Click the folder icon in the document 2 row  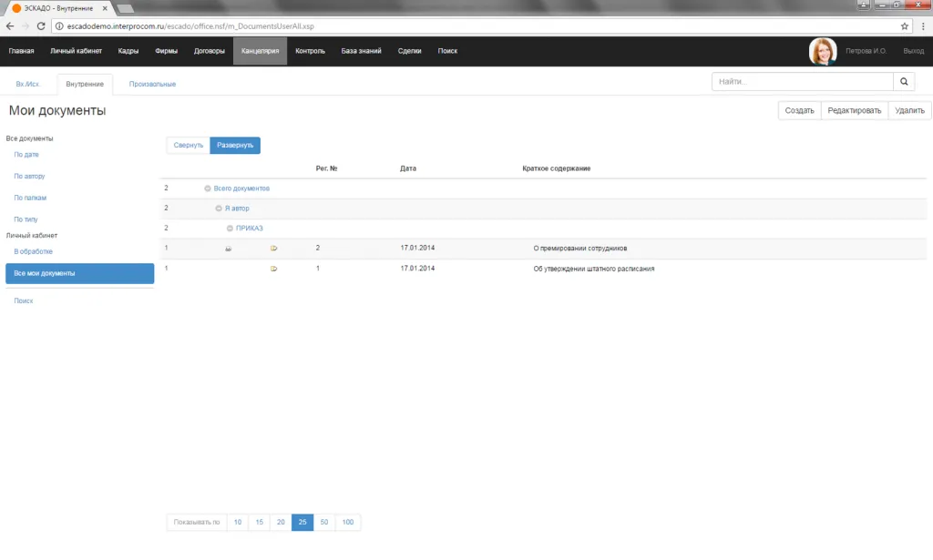pos(274,248)
